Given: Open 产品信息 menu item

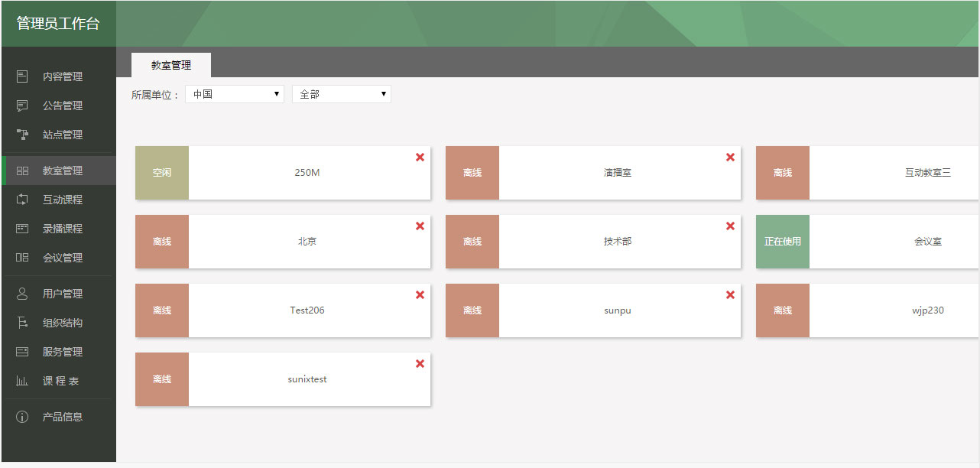Looking at the screenshot, I should (59, 417).
